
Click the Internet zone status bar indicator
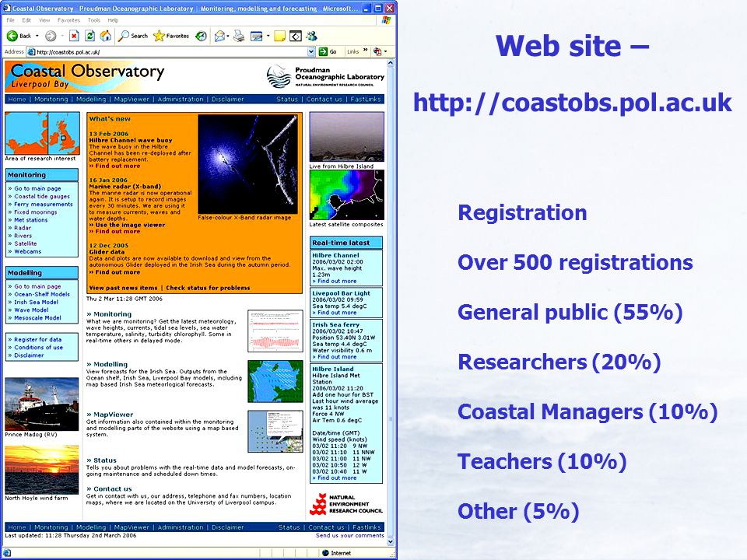(337, 553)
